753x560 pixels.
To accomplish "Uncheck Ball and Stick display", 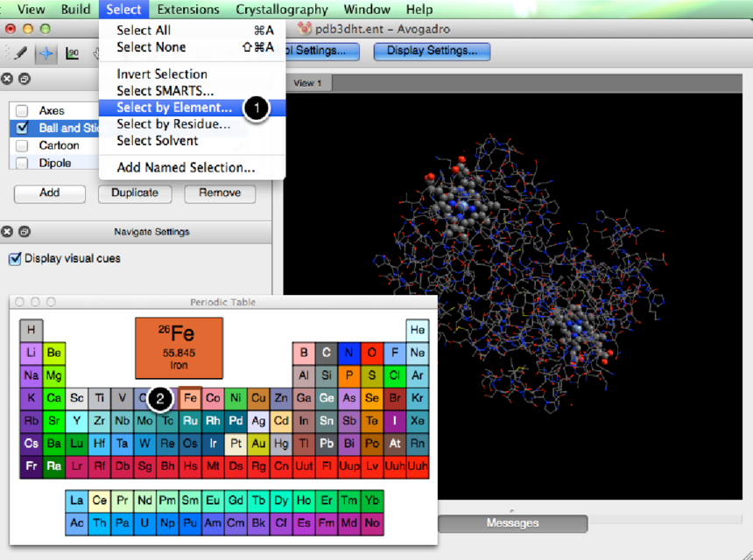I will 22,128.
